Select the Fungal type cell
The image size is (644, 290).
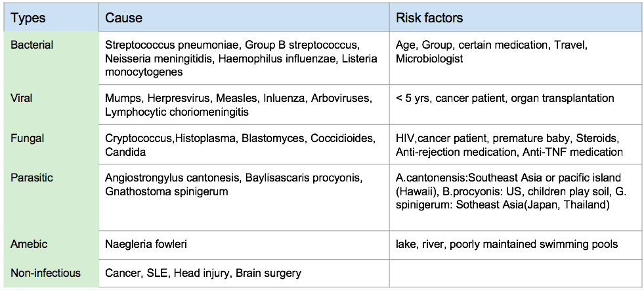pos(26,139)
